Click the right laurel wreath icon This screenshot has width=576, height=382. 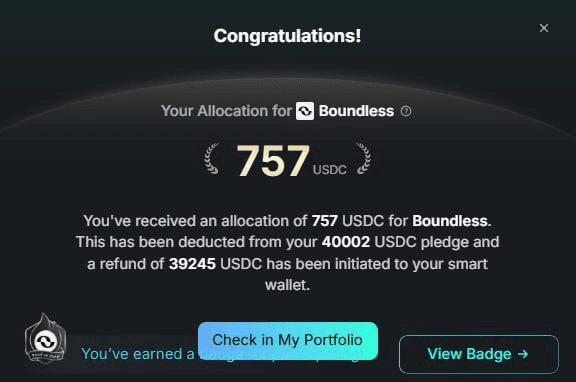363,158
